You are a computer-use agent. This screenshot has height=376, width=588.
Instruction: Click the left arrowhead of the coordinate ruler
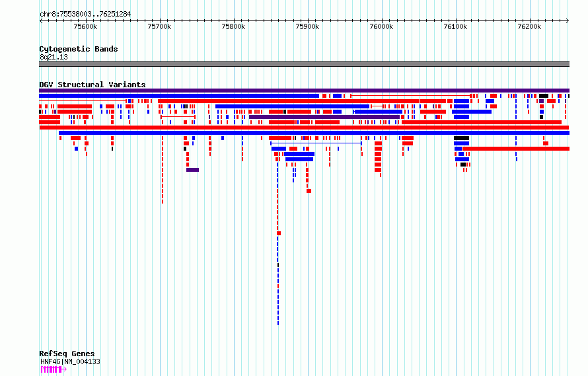pos(41,21)
